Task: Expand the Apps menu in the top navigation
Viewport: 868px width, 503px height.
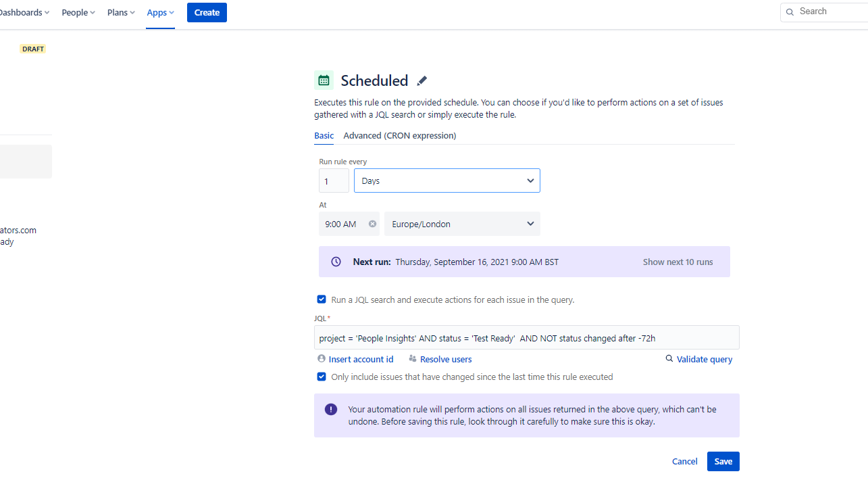Action: [x=161, y=13]
